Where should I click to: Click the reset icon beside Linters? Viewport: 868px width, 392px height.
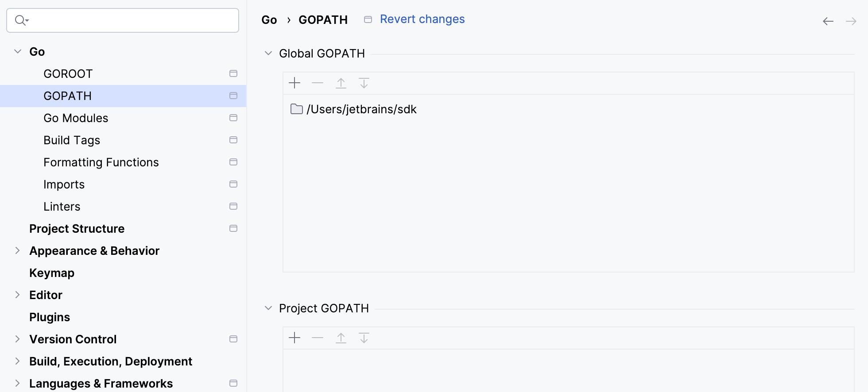pyautogui.click(x=233, y=206)
